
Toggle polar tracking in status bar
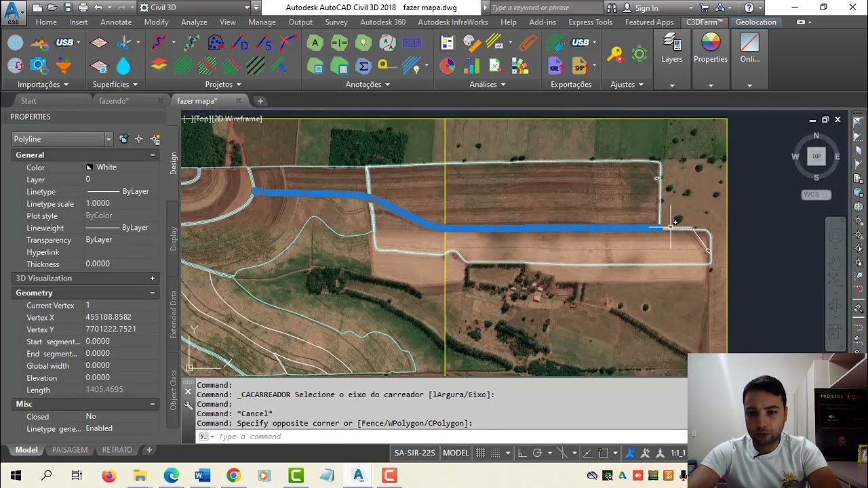pos(538,453)
